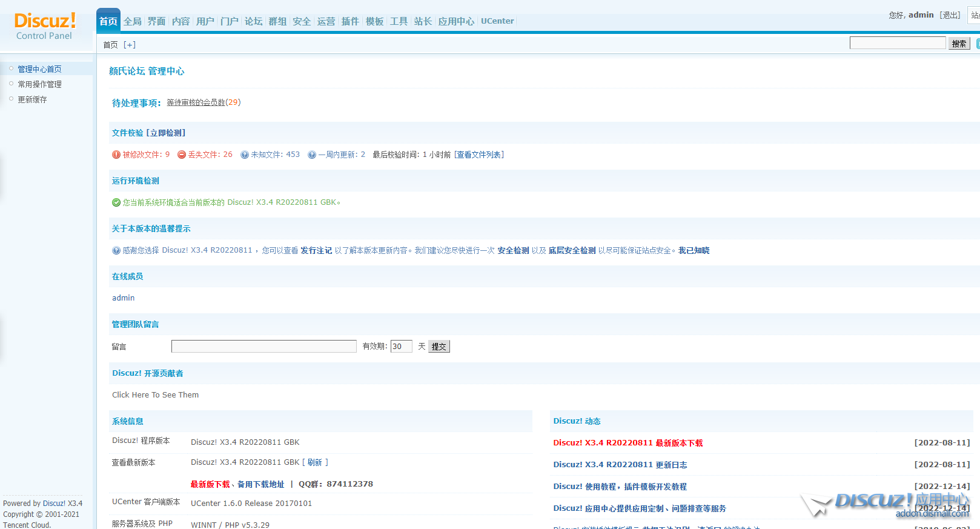Viewport: 980px width, 529px height.
Task: Open 'X3.4 R20220811 最新版本下载' news link
Action: click(x=628, y=443)
